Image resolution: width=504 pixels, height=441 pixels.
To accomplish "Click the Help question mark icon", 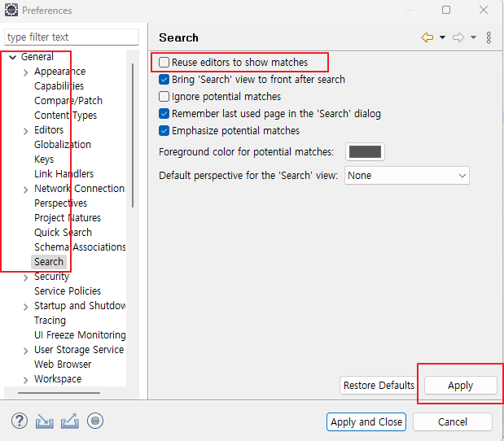I will point(20,421).
